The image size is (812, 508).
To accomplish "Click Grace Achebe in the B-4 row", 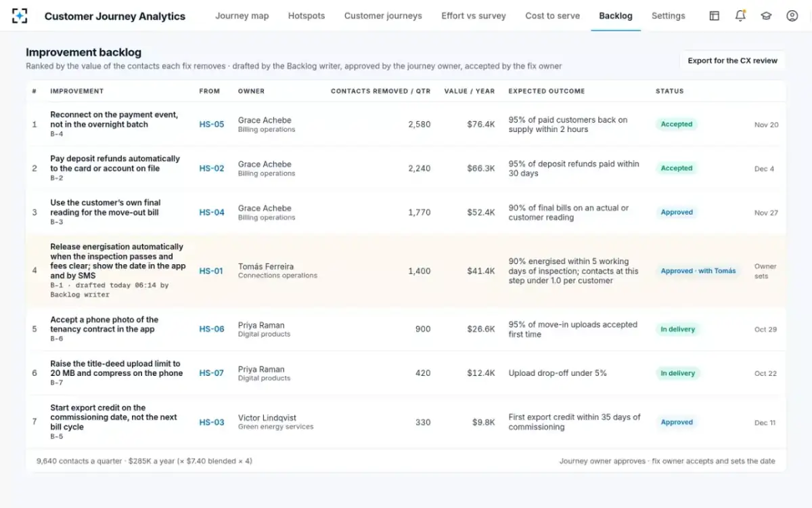I will point(265,121).
